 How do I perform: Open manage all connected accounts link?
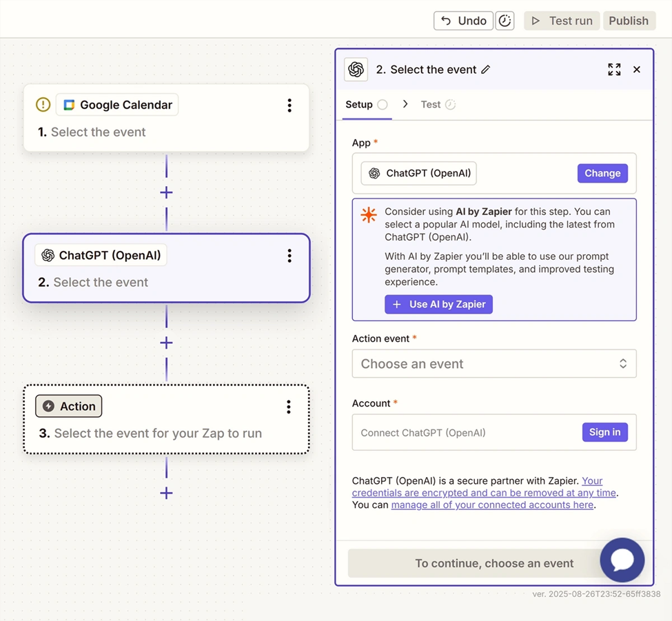pos(492,505)
